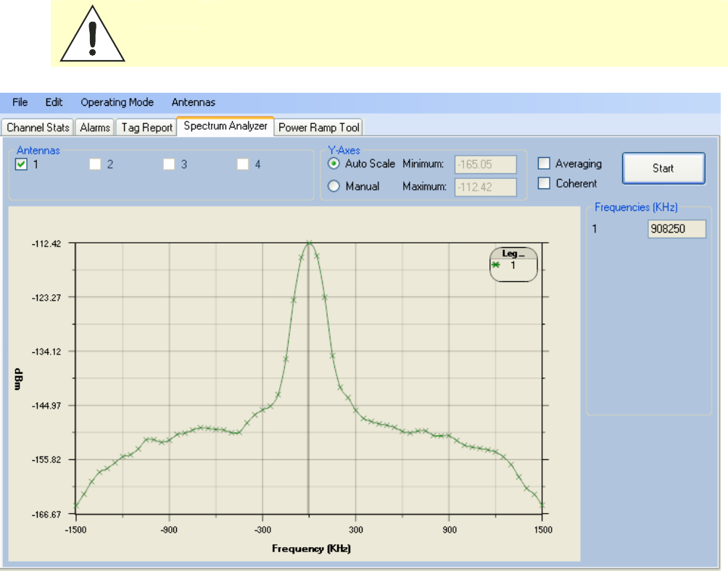Open the Power Ramp Tool tab

319,127
